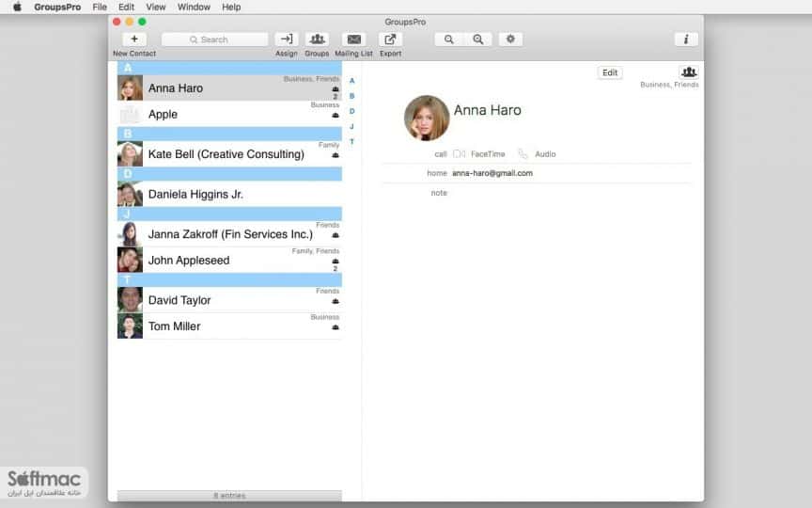Image resolution: width=812 pixels, height=508 pixels.
Task: Open the GroupsPro application menu
Action: 57,8
